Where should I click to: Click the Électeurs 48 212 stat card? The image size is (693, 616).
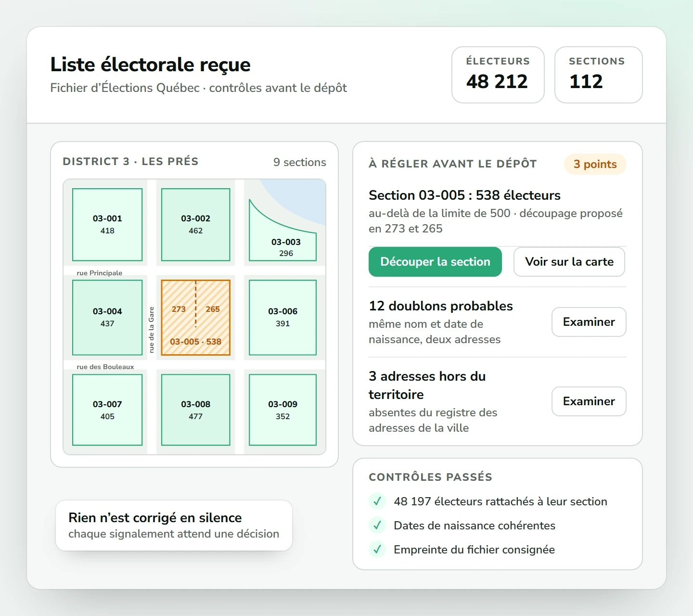(498, 75)
